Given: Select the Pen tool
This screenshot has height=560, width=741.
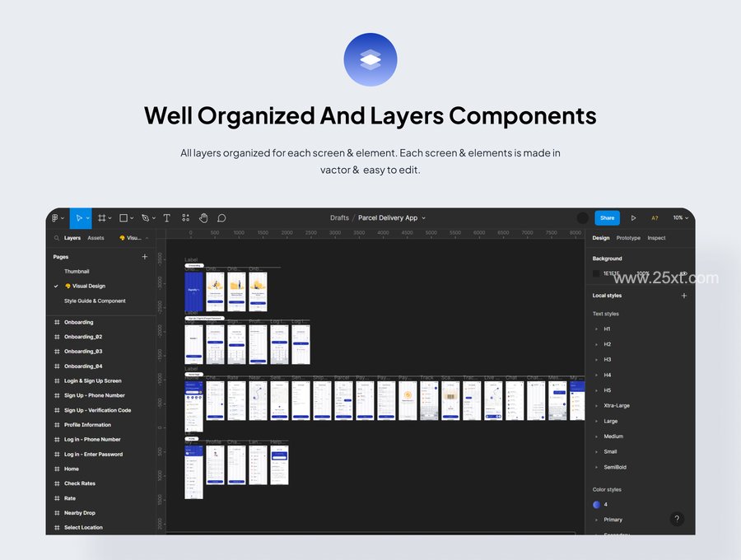Looking at the screenshot, I should (x=146, y=218).
